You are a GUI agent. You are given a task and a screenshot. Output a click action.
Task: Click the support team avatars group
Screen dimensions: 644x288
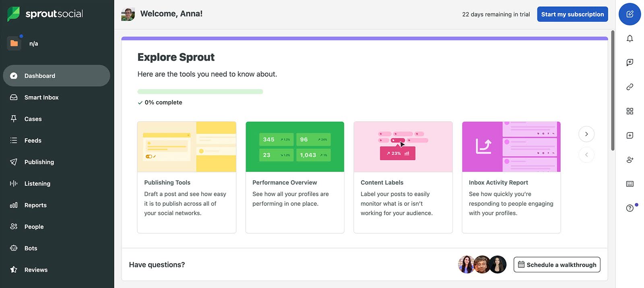click(x=482, y=265)
